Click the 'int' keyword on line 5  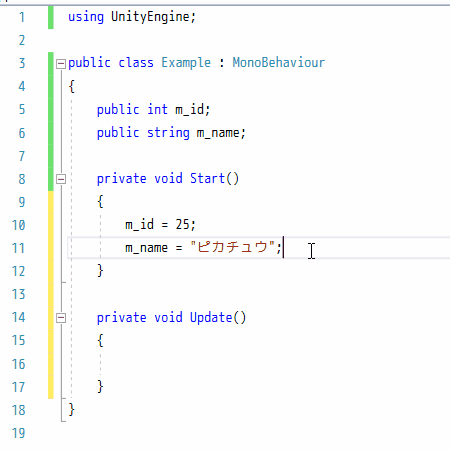[157, 109]
